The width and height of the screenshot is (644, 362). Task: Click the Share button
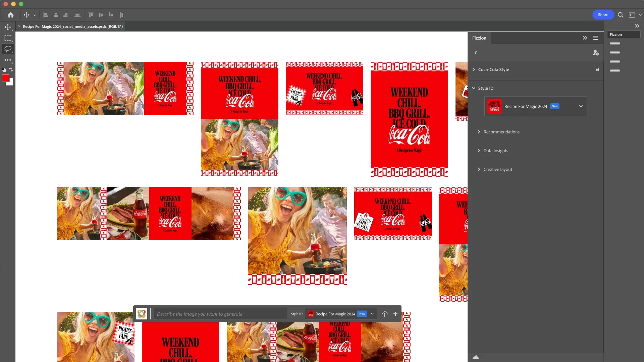coord(603,15)
